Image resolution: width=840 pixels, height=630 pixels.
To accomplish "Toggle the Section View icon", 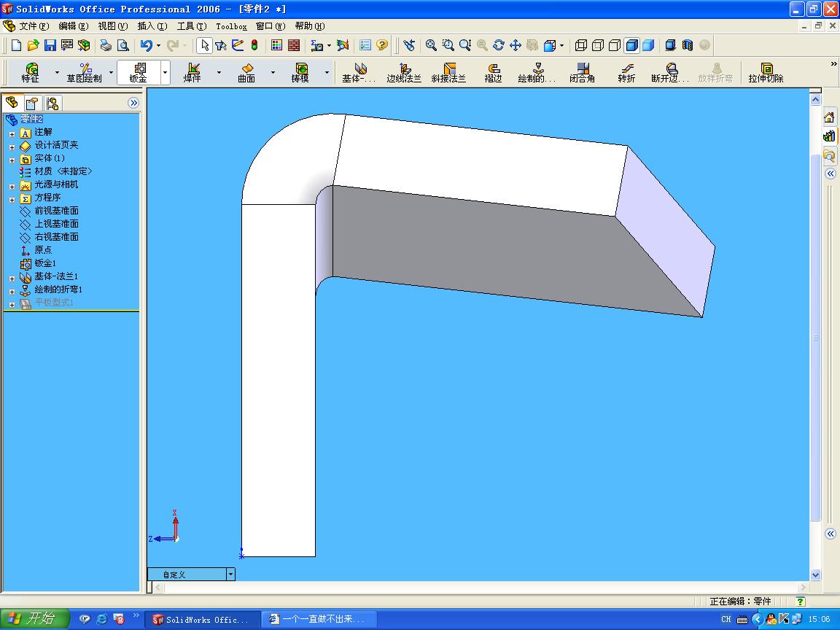I will (688, 45).
